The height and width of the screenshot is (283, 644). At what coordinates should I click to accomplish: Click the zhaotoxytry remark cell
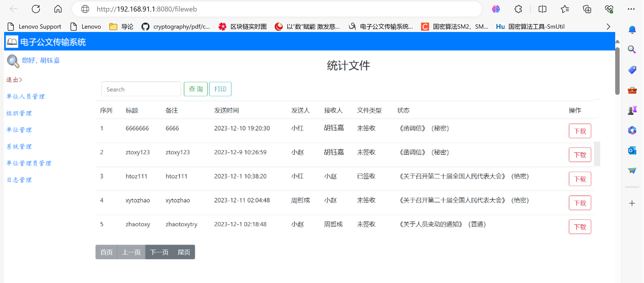point(182,224)
